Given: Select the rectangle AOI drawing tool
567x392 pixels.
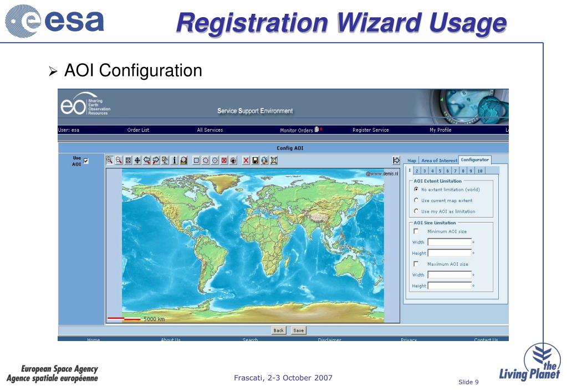Looking at the screenshot, I should 196,160.
